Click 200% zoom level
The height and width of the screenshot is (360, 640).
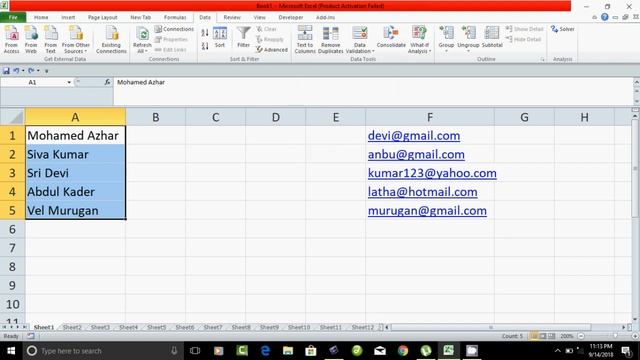tap(567, 336)
